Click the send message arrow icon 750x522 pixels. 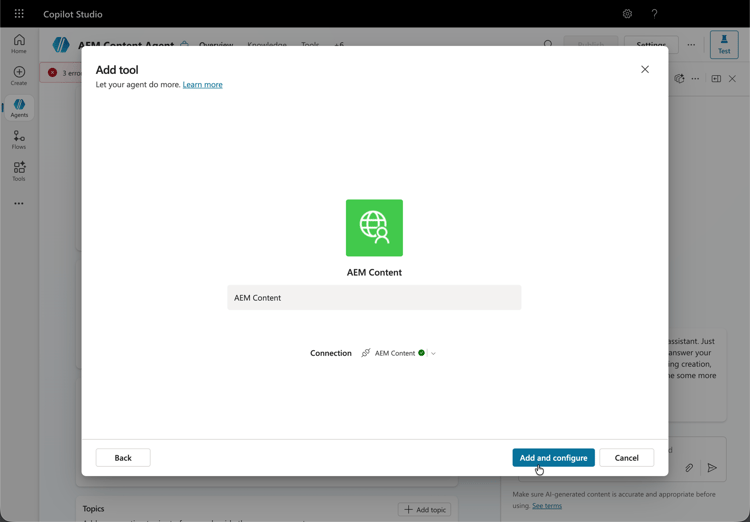(712, 467)
